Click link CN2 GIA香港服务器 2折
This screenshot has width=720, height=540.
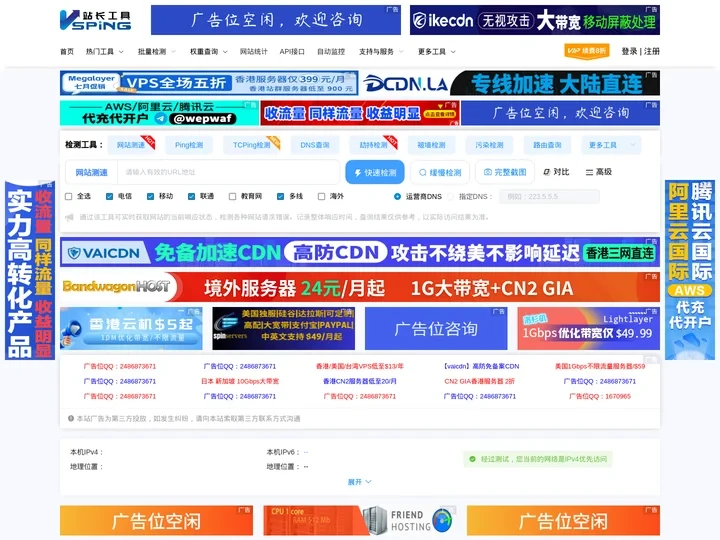point(479,381)
